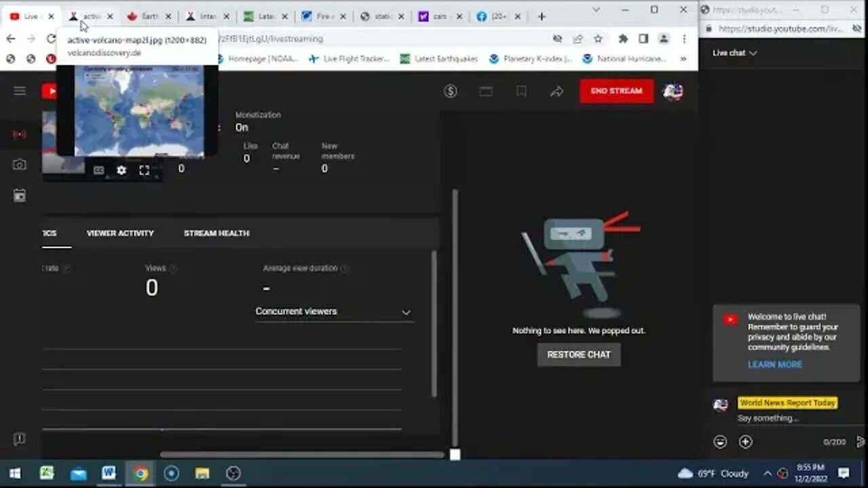Open the Chrome extensions puzzle icon
The height and width of the screenshot is (488, 868).
point(623,39)
